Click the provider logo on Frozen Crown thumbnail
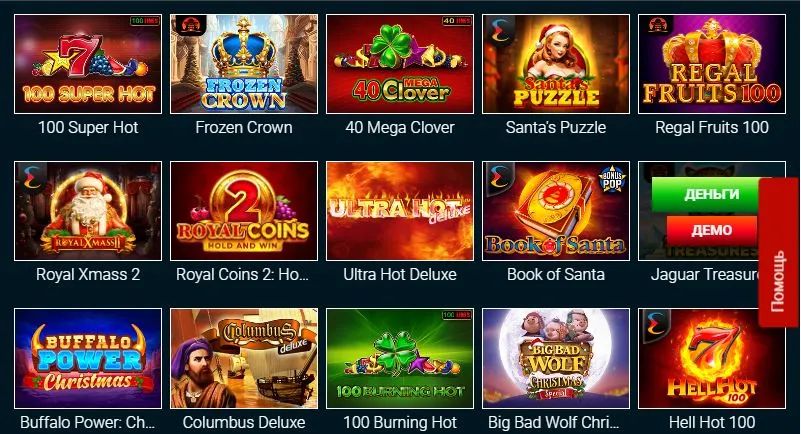 (189, 25)
